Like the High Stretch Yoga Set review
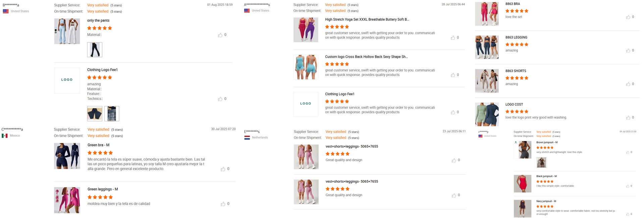 (x=453, y=38)
